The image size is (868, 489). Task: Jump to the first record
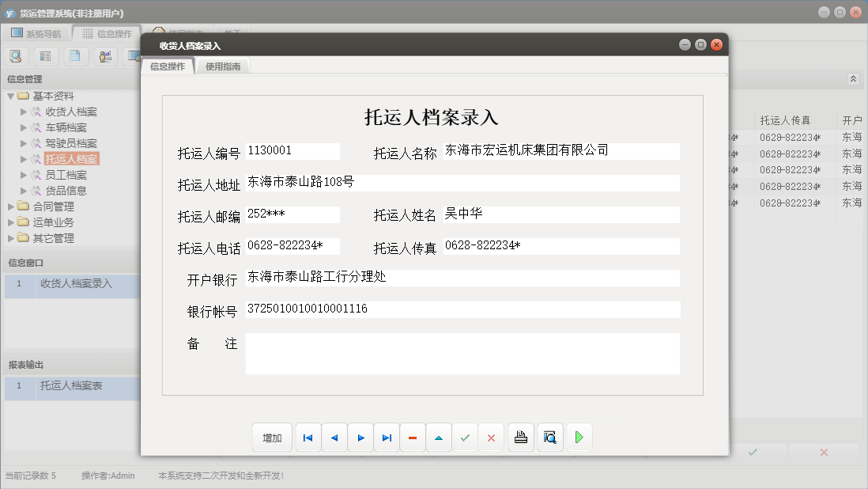pyautogui.click(x=308, y=438)
